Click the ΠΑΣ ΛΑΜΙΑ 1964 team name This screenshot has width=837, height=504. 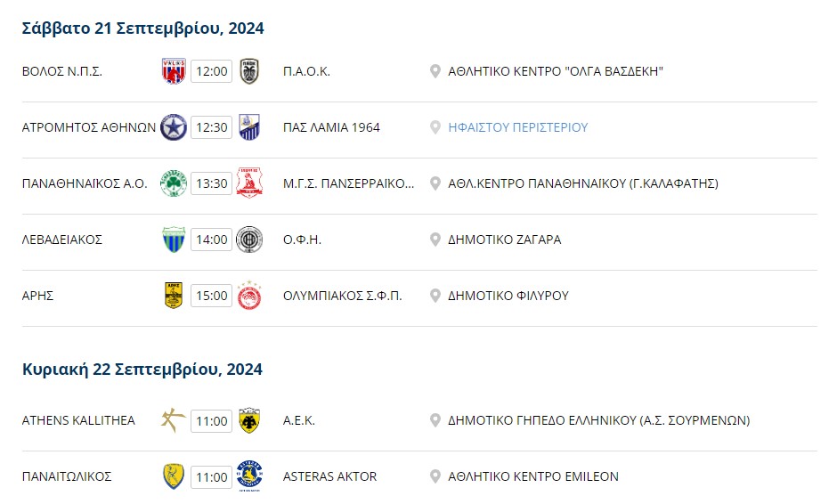coord(331,127)
